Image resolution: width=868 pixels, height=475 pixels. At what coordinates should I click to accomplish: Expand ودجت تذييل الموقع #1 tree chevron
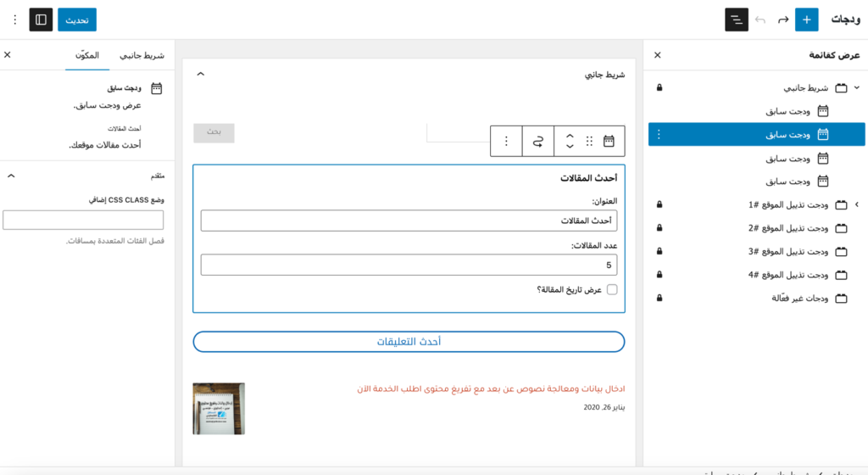tap(856, 204)
